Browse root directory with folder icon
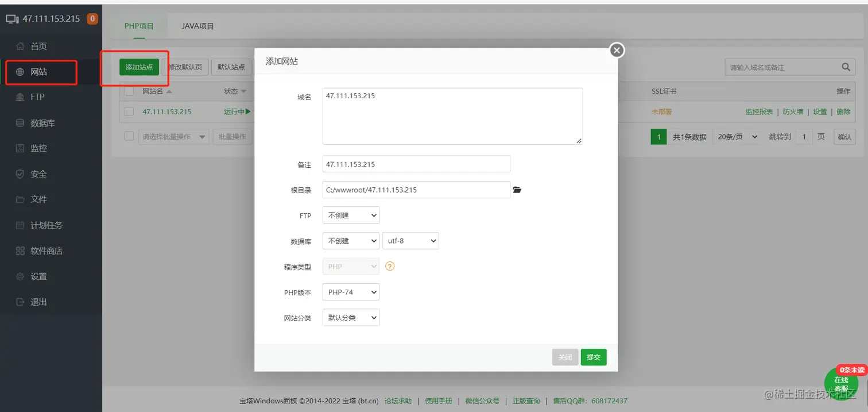This screenshot has width=868, height=412. click(x=517, y=190)
